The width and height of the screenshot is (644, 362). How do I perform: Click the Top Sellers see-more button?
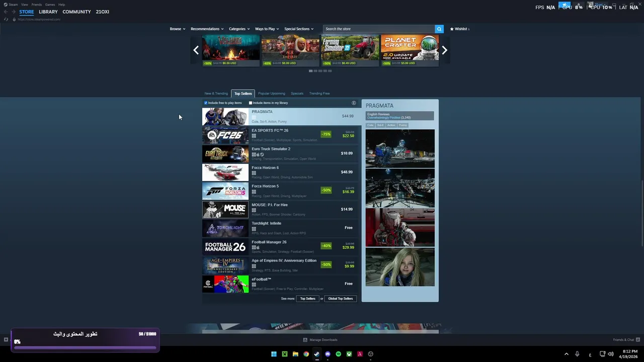(x=308, y=299)
